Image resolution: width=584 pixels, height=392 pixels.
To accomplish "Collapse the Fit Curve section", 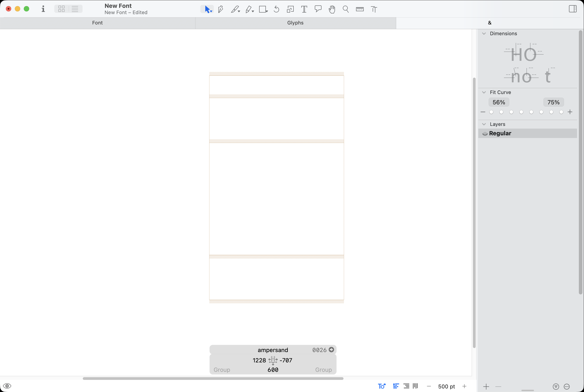I will [x=484, y=92].
